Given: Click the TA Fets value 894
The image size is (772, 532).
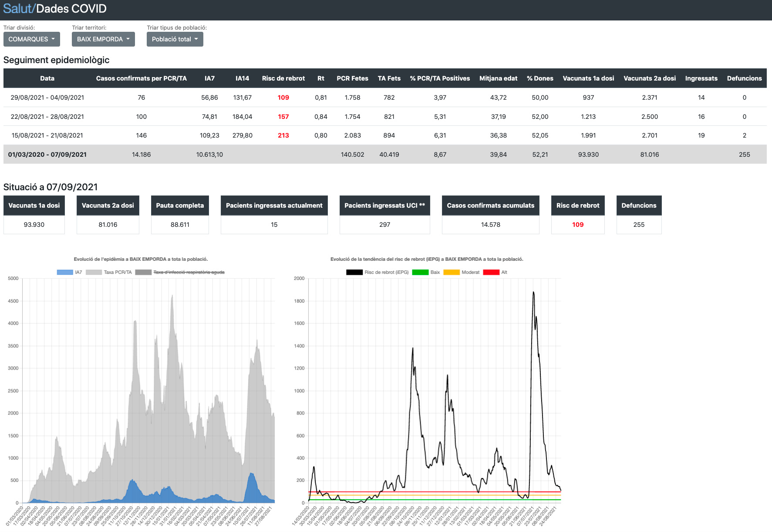Looking at the screenshot, I should click(389, 135).
